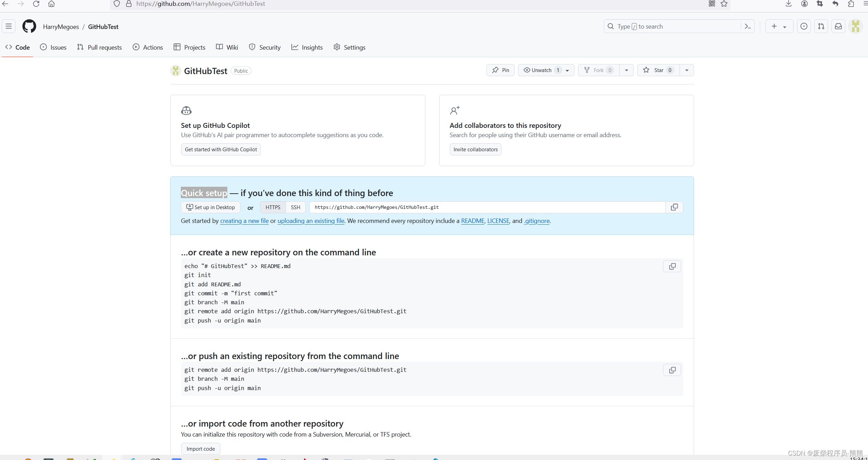Open the Pull requests tab
Screen dimensions: 868x460
(x=100, y=47)
